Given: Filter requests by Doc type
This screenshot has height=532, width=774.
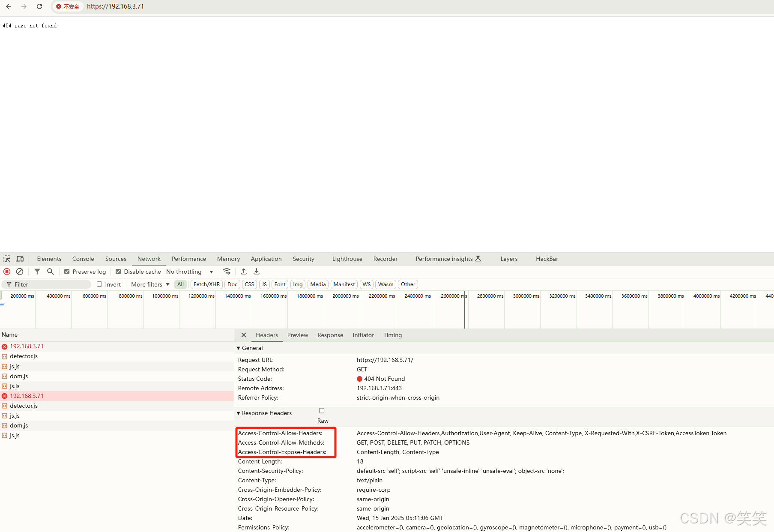Looking at the screenshot, I should (x=232, y=284).
